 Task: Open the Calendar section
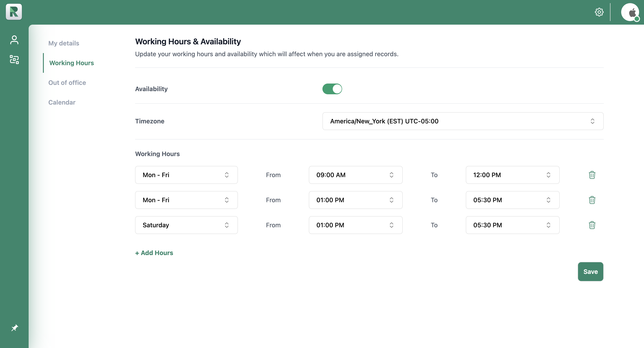[62, 102]
